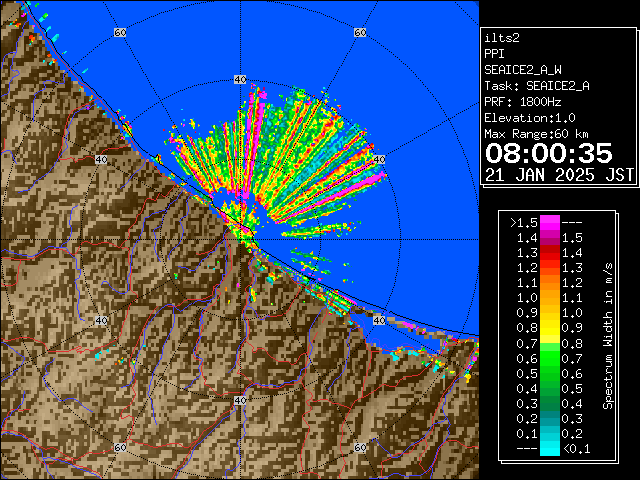The height and width of the screenshot is (480, 640).
Task: Click the 40 range label southwest over land
Action: coord(101,320)
